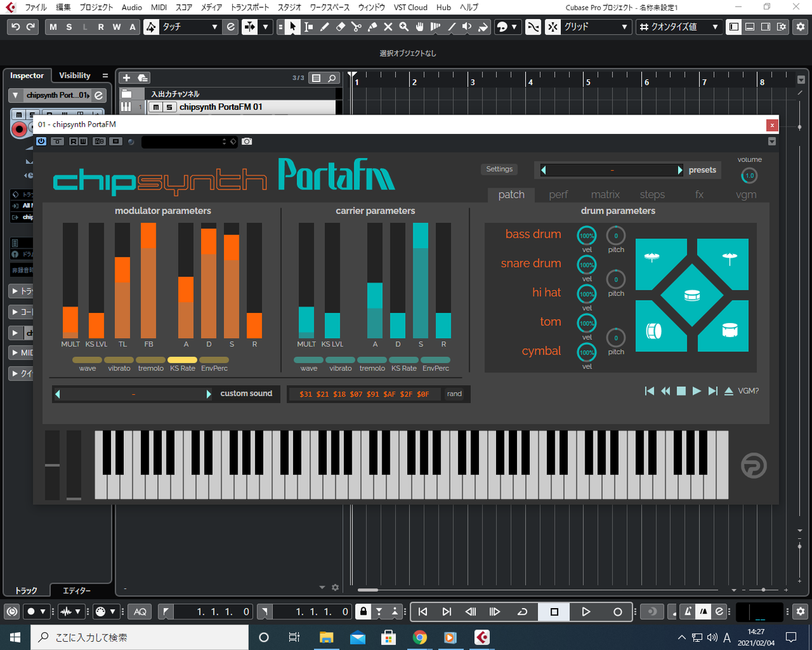
Task: Toggle plugin bypass power button
Action: click(42, 142)
